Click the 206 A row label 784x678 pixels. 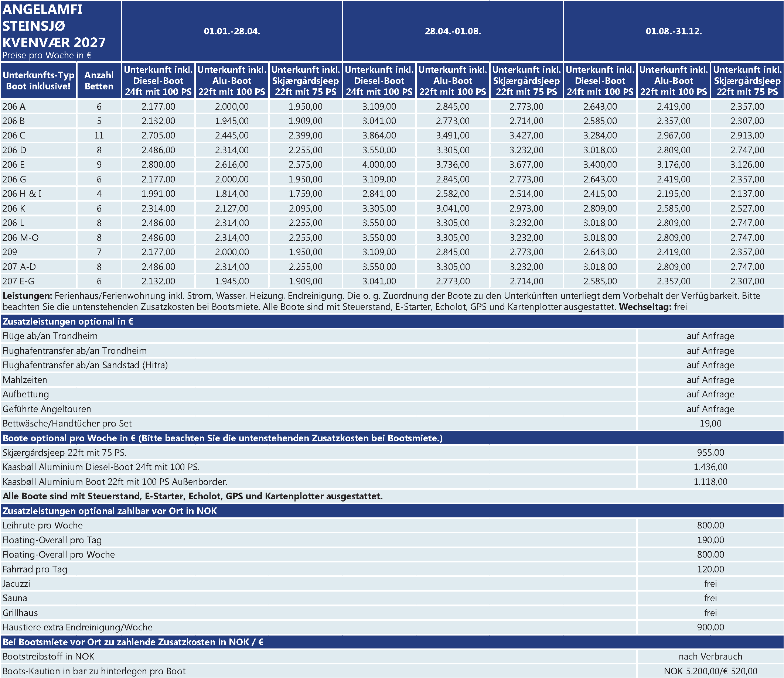tap(14, 107)
